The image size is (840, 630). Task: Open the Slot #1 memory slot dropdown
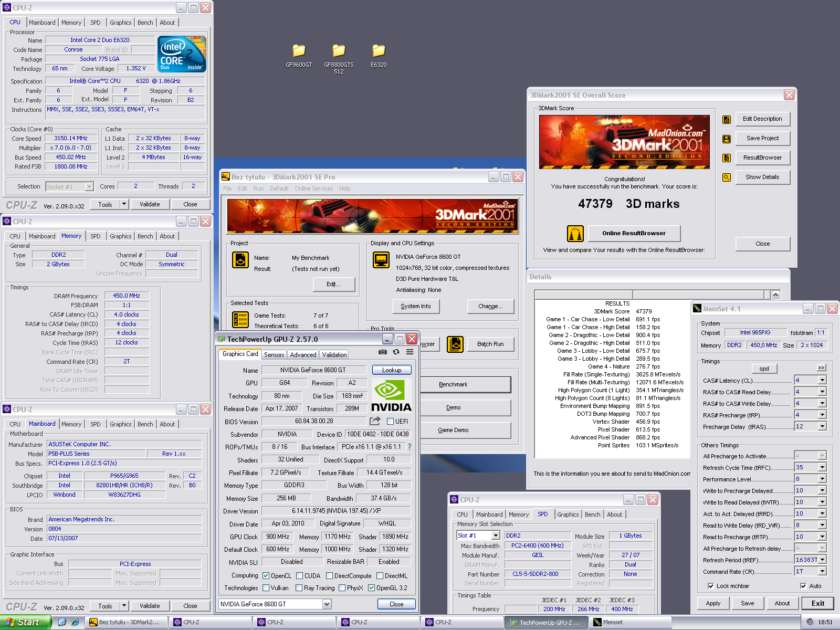(x=495, y=535)
